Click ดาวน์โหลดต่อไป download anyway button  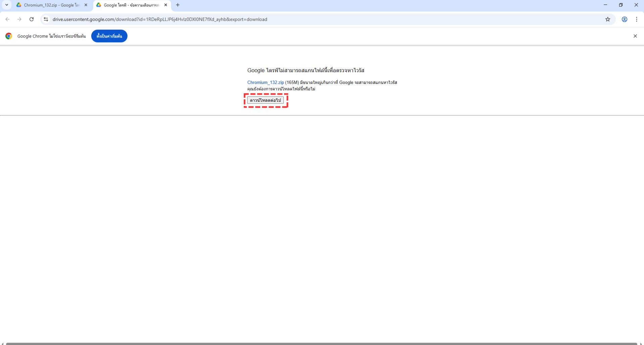(x=266, y=100)
